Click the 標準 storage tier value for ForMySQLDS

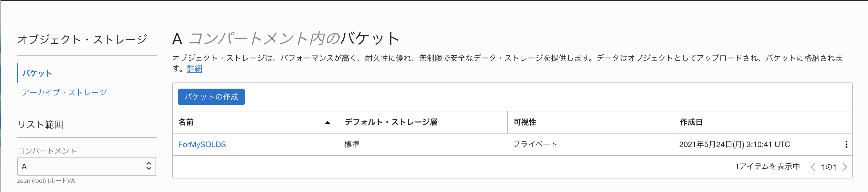(352, 144)
